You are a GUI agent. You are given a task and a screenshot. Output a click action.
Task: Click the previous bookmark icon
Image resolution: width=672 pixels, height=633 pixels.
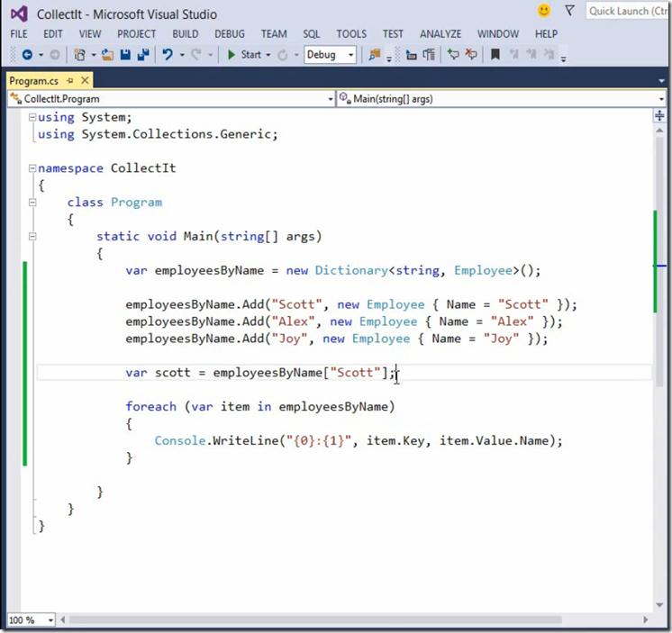click(513, 54)
